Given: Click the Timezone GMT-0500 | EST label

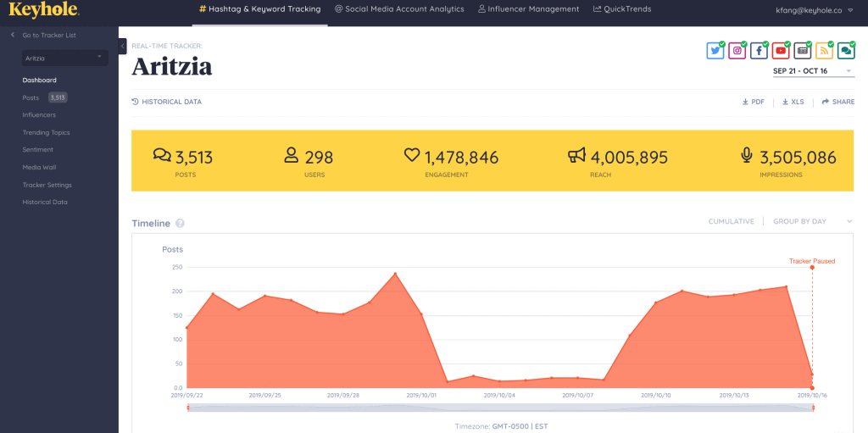Looking at the screenshot, I should 500,427.
